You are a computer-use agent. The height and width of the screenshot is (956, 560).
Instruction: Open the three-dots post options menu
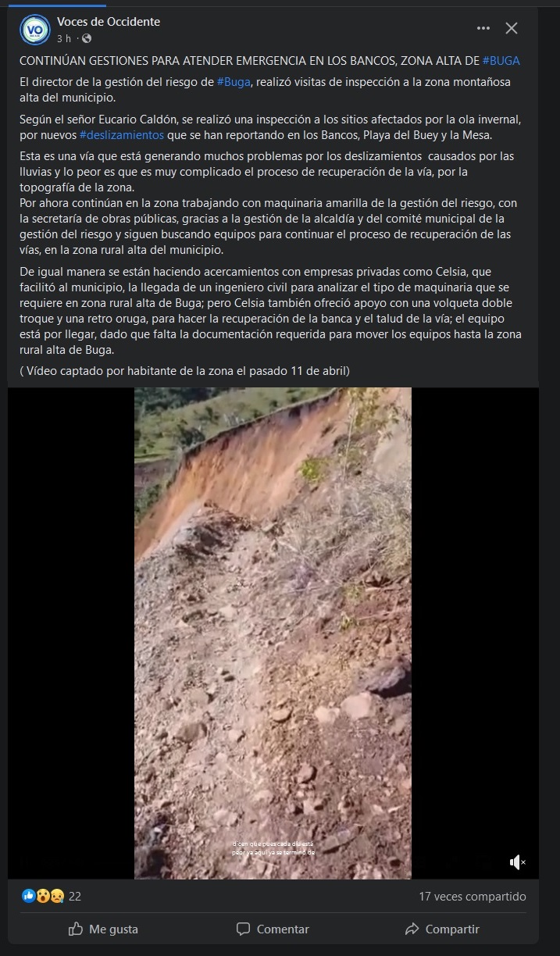pos(484,28)
